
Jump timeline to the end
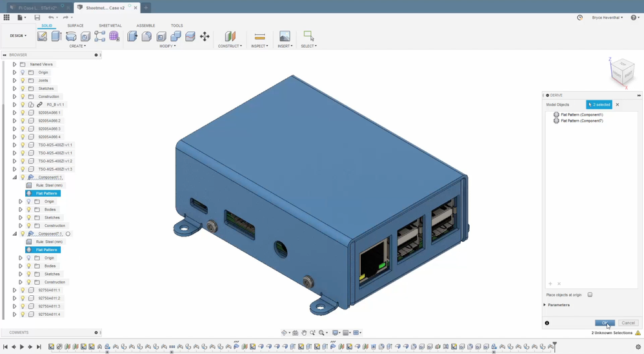click(x=39, y=347)
